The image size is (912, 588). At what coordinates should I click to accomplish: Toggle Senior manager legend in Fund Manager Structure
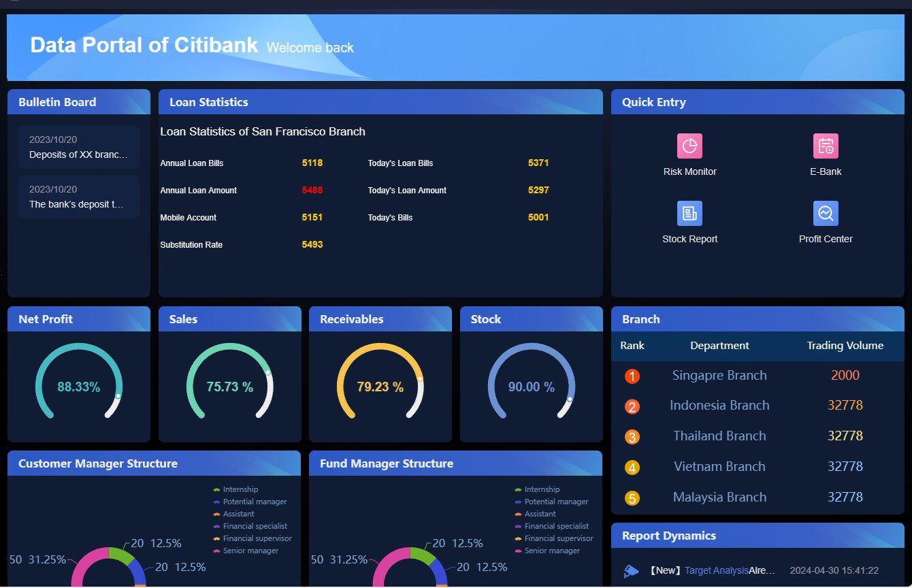tap(547, 551)
